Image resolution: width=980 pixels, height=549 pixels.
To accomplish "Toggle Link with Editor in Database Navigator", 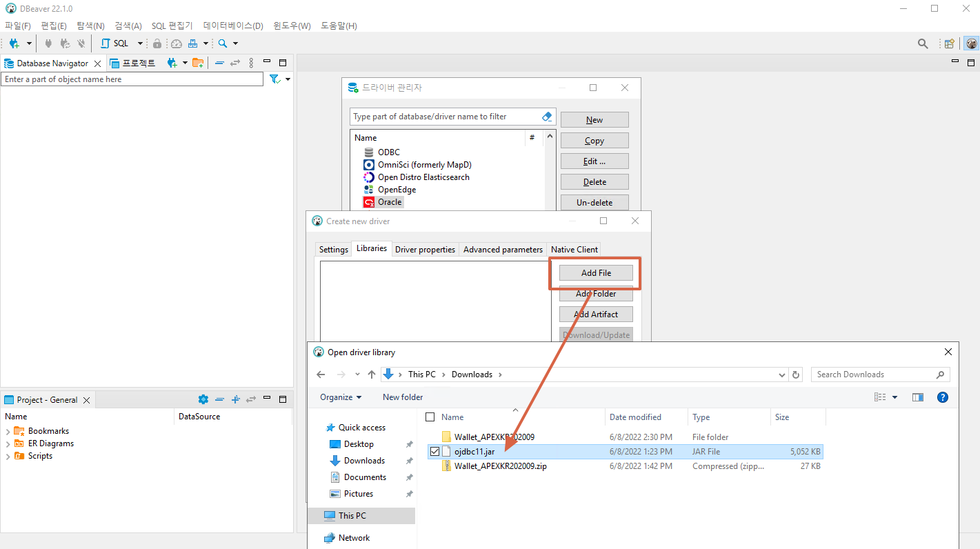I will click(235, 63).
